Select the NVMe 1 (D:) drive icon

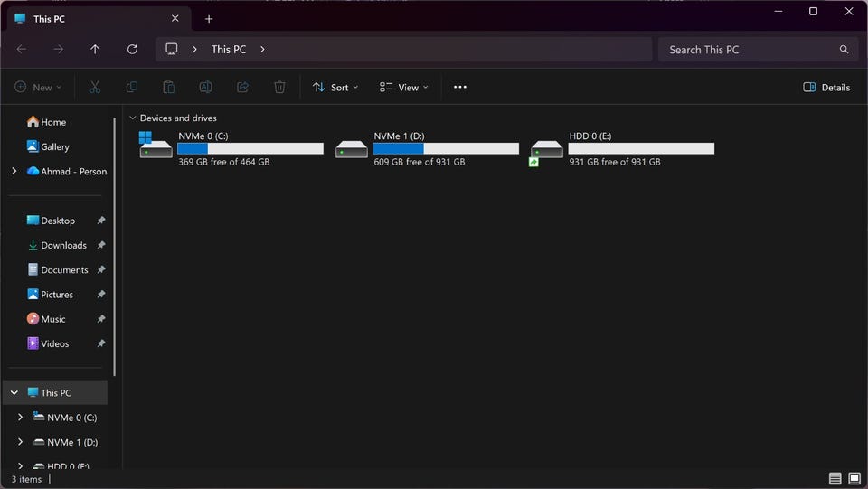[x=351, y=149]
